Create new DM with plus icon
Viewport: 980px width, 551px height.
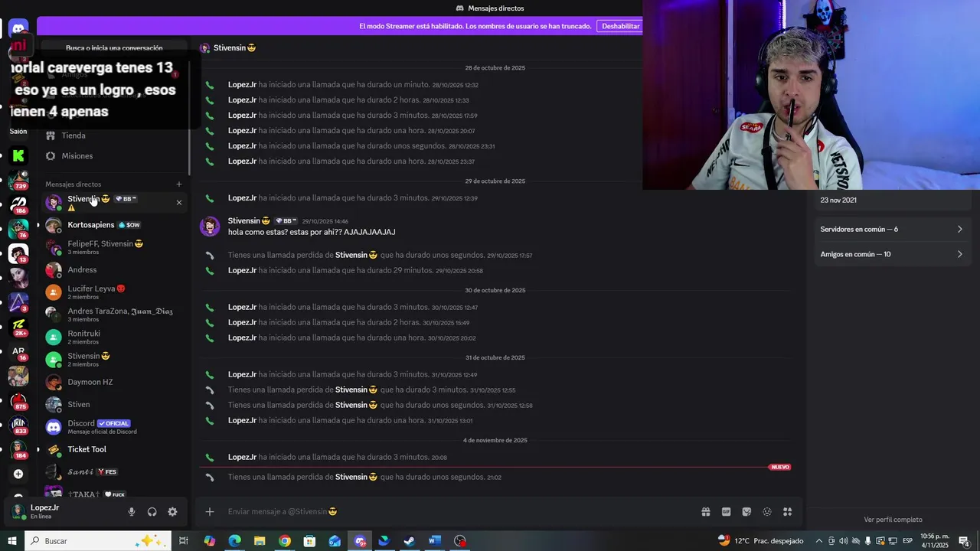(179, 184)
